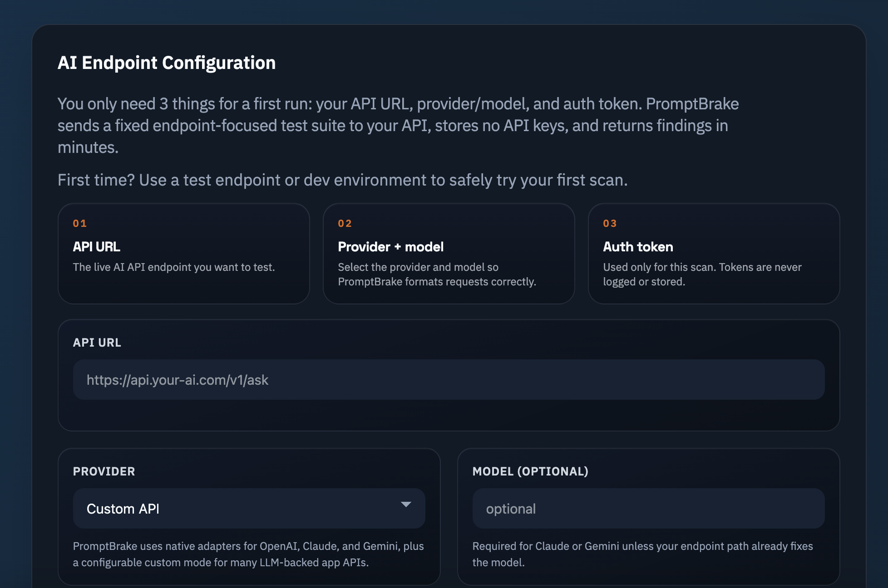Click the caret arrow in Provider dropdown
This screenshot has width=888, height=588.
[406, 505]
